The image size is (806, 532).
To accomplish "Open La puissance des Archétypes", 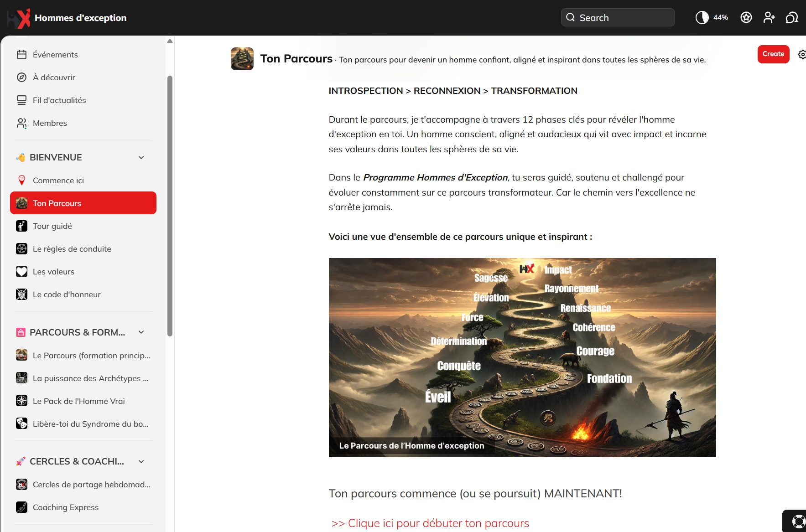I will [83, 378].
